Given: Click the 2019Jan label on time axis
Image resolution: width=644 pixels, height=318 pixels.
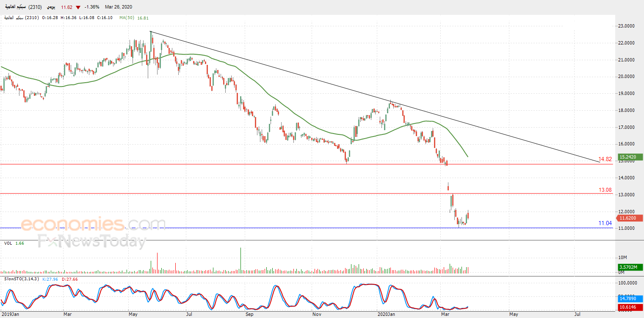Looking at the screenshot, I should (x=10, y=315).
